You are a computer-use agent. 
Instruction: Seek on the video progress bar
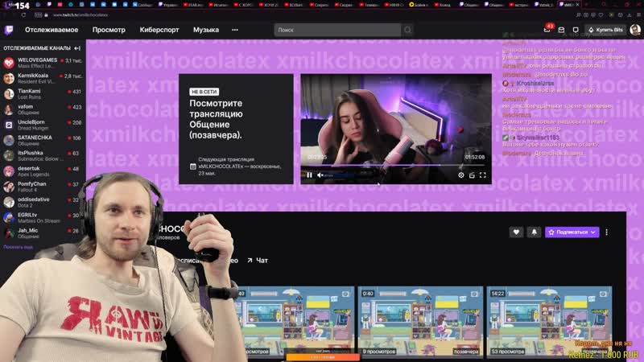point(396,166)
